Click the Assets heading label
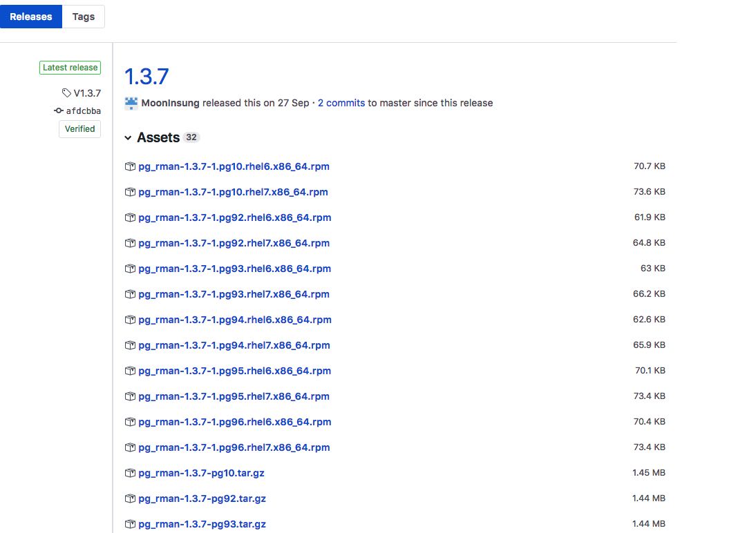 [x=158, y=137]
